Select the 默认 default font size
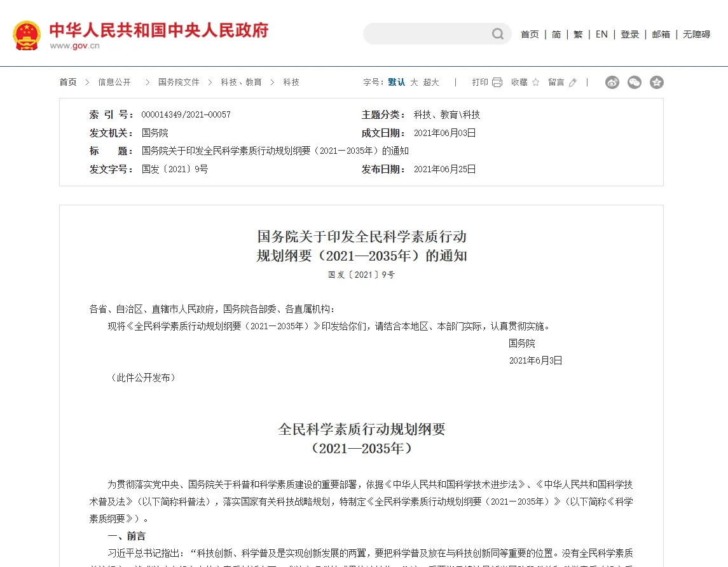The height and width of the screenshot is (567, 728). click(397, 83)
